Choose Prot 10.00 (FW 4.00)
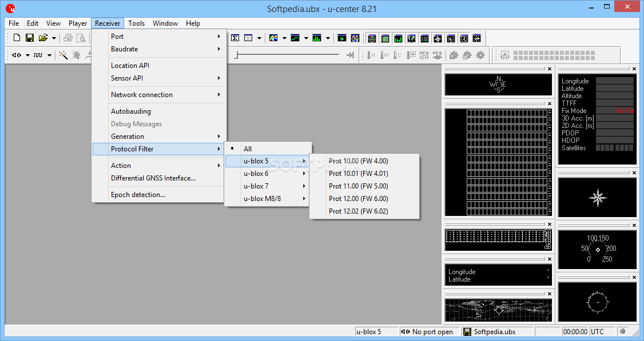 click(364, 161)
